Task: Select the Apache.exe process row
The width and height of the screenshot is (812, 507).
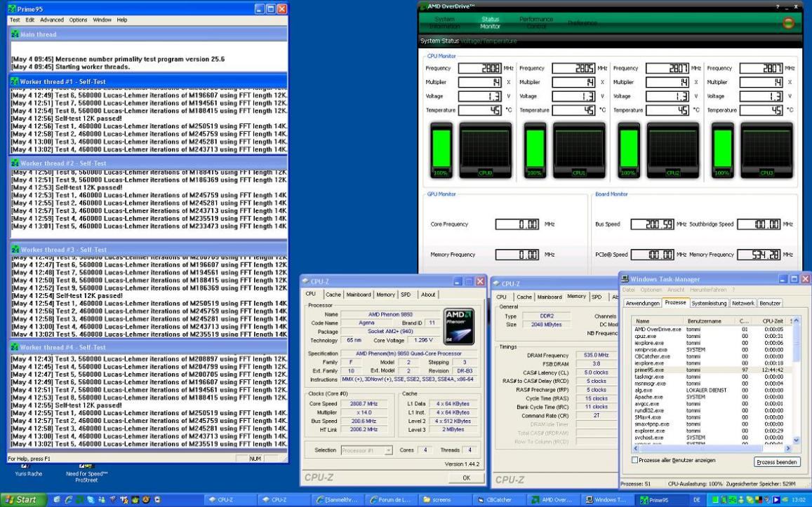Action: [712, 397]
